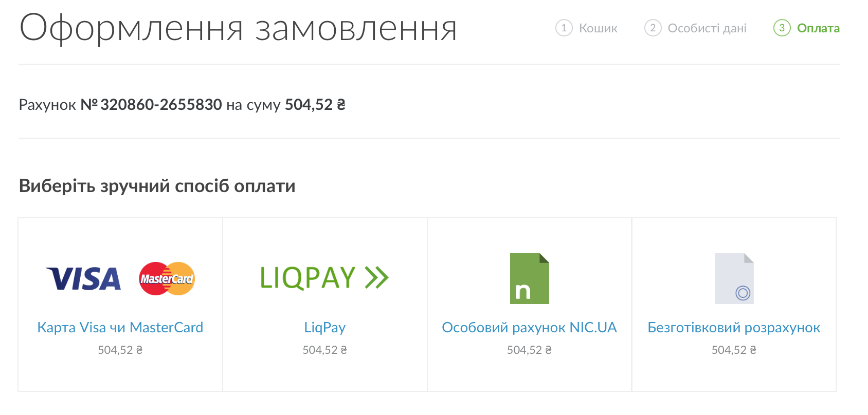Screen dimensions: 868x415
Task: Click the gray cashless payment document icon
Action: pos(734,278)
